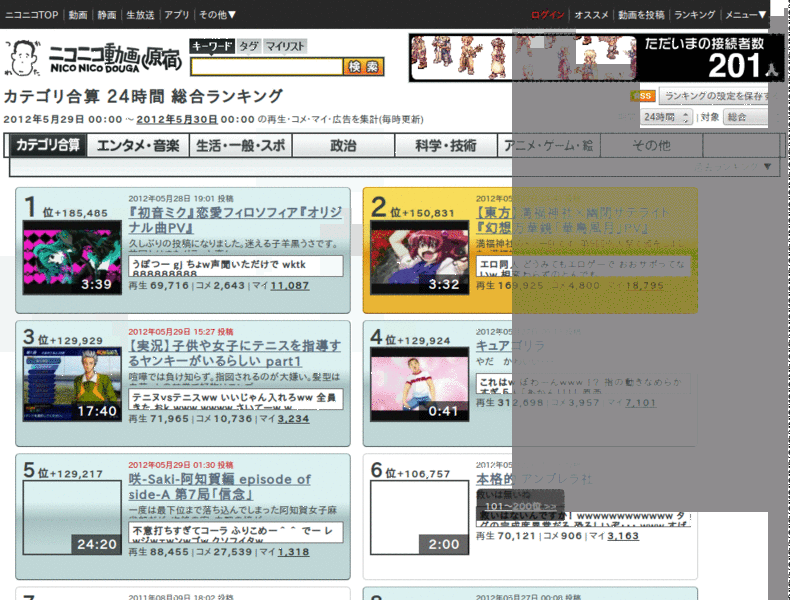Switch to the 政治 category tab
Screen dimensions: 800x600
343,144
